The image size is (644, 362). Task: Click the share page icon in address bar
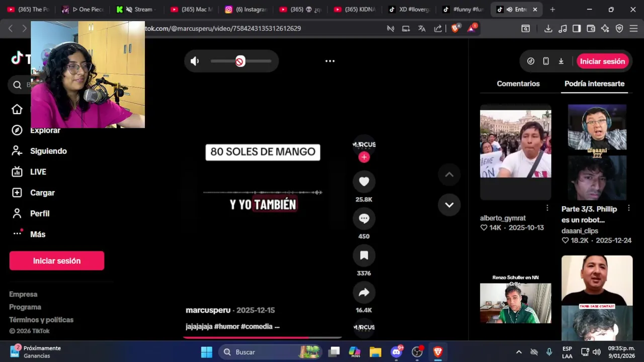[x=438, y=29]
